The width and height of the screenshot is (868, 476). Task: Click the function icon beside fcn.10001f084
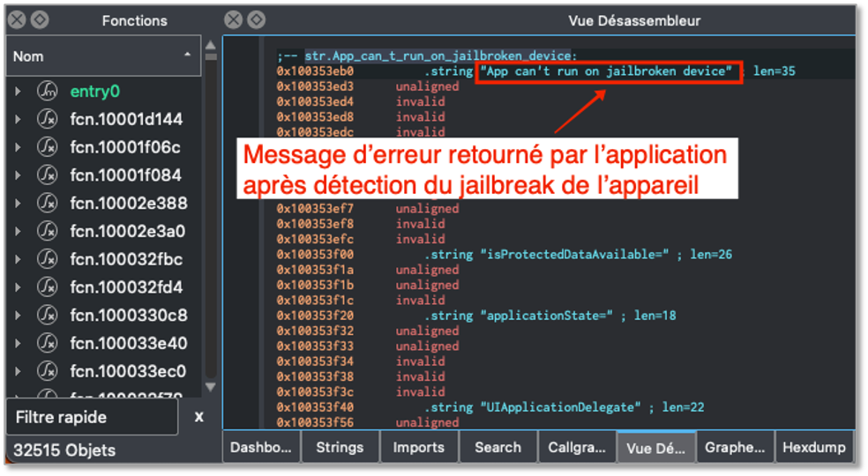48,175
